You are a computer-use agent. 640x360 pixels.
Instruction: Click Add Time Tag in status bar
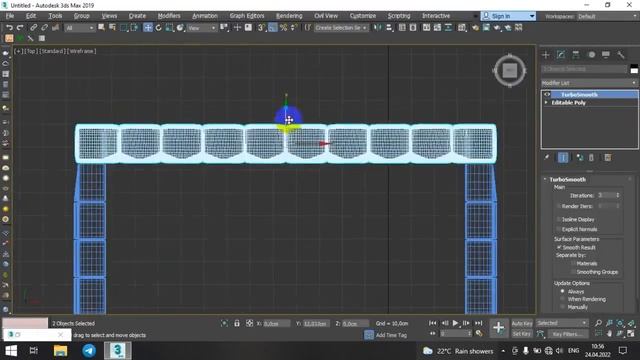coord(391,335)
